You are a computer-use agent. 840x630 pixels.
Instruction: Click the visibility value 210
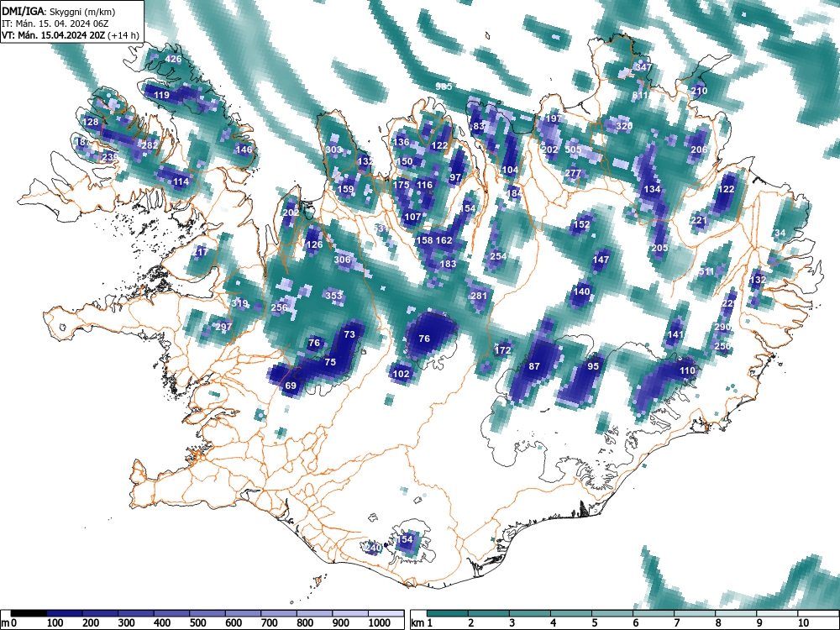pyautogui.click(x=699, y=91)
